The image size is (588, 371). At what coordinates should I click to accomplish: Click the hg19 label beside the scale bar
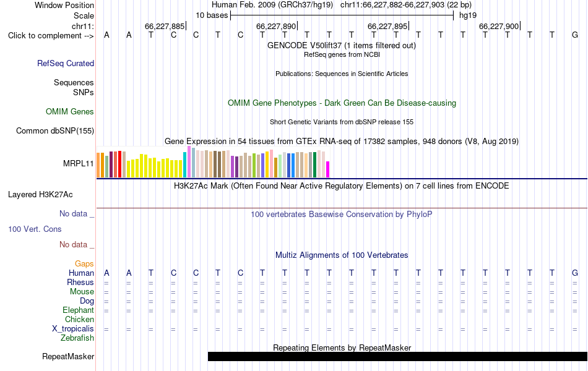click(468, 15)
